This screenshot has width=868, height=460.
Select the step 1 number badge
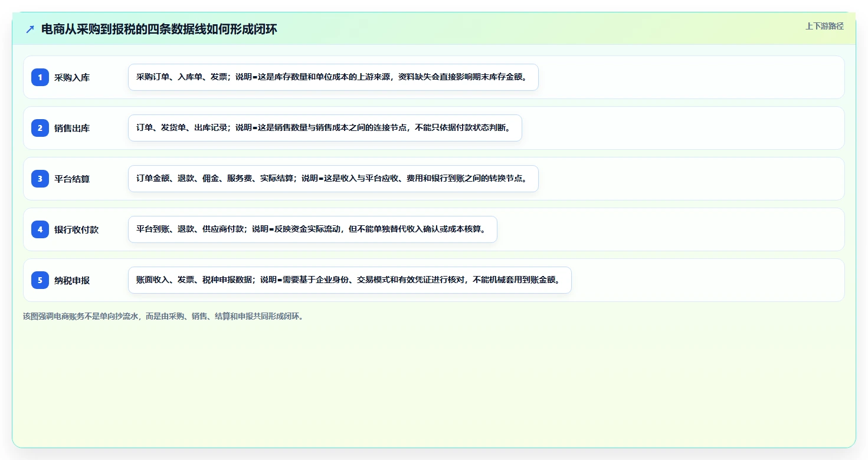click(x=40, y=77)
